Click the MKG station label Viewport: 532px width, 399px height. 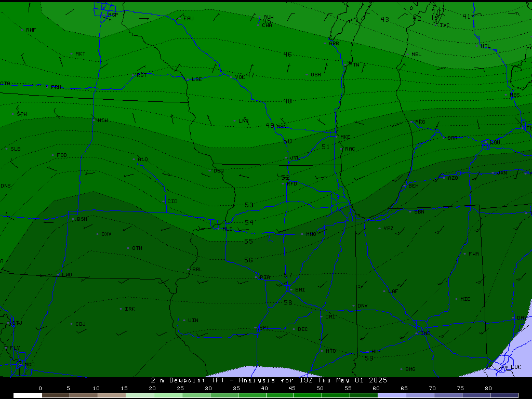pos(420,122)
